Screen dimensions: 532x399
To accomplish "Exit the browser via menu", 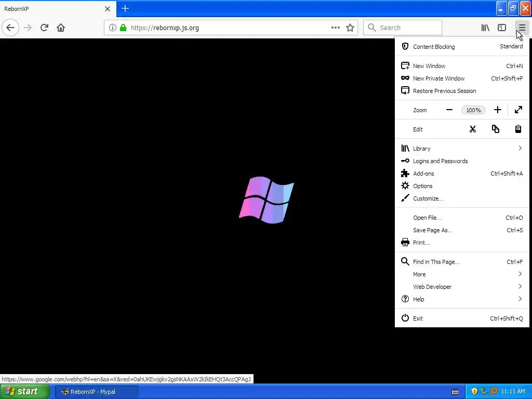I will [x=462, y=318].
